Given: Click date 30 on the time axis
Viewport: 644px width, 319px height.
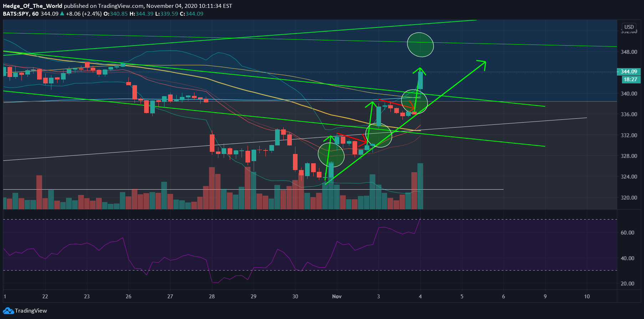Looking at the screenshot, I should coord(295,297).
